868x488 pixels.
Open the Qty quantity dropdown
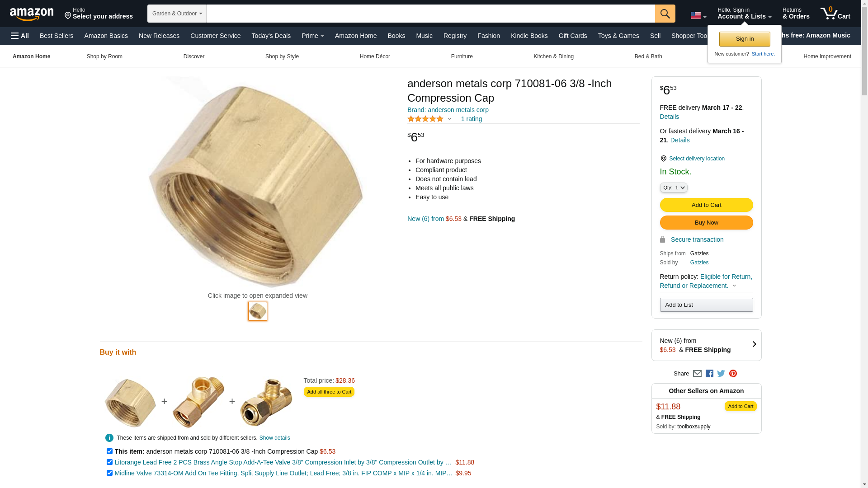click(x=674, y=188)
